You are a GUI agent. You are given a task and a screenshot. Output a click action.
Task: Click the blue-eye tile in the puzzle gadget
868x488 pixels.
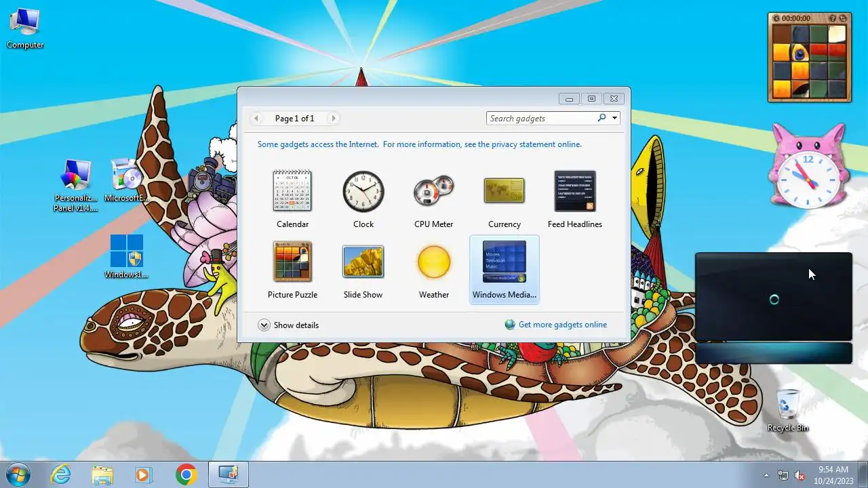coord(801,52)
